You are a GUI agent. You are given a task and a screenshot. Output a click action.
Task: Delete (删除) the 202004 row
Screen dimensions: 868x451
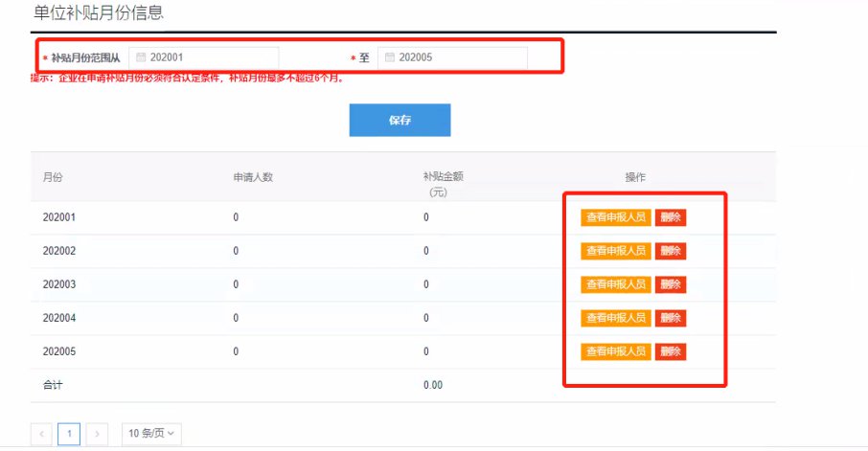671,318
